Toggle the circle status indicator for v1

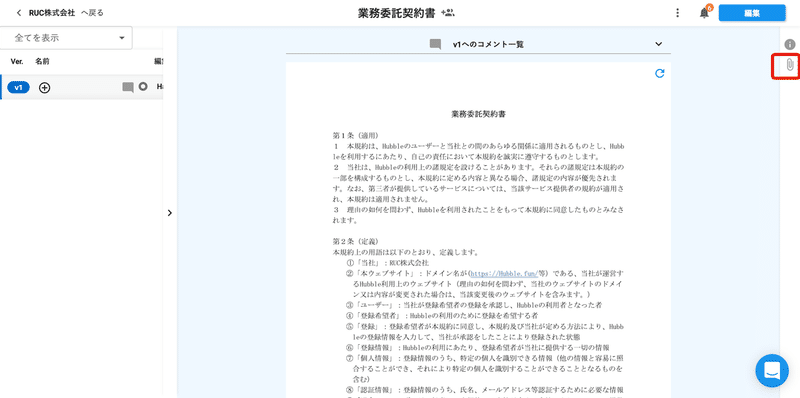click(143, 87)
